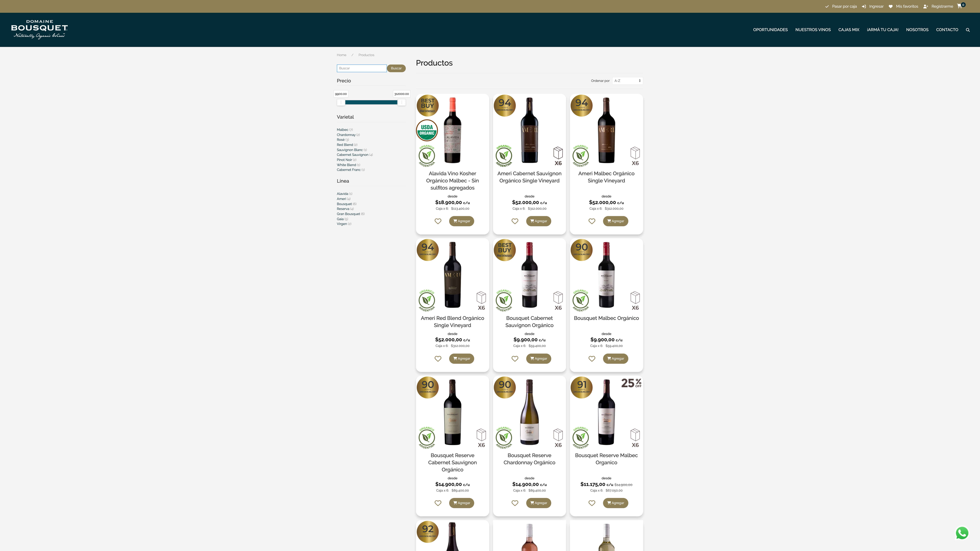Click maximum price slider handle
The height and width of the screenshot is (551, 980).
click(401, 102)
